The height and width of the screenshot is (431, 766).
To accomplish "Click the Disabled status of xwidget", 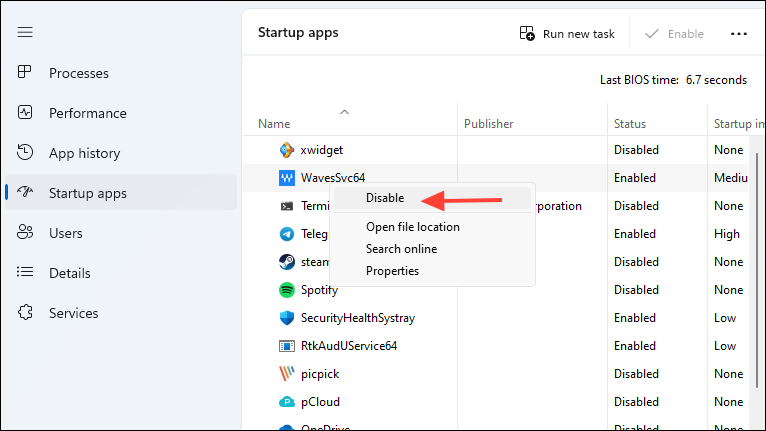I will (x=636, y=150).
